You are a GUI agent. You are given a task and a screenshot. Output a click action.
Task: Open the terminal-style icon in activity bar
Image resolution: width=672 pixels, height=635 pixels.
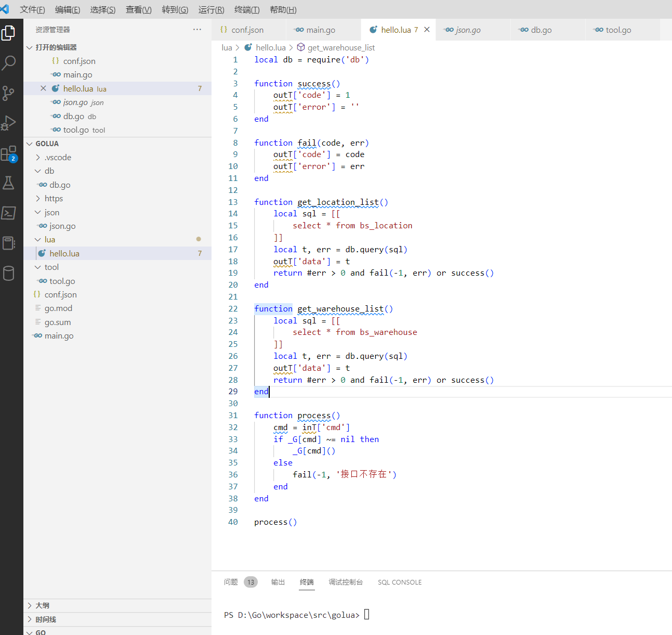pyautogui.click(x=9, y=213)
